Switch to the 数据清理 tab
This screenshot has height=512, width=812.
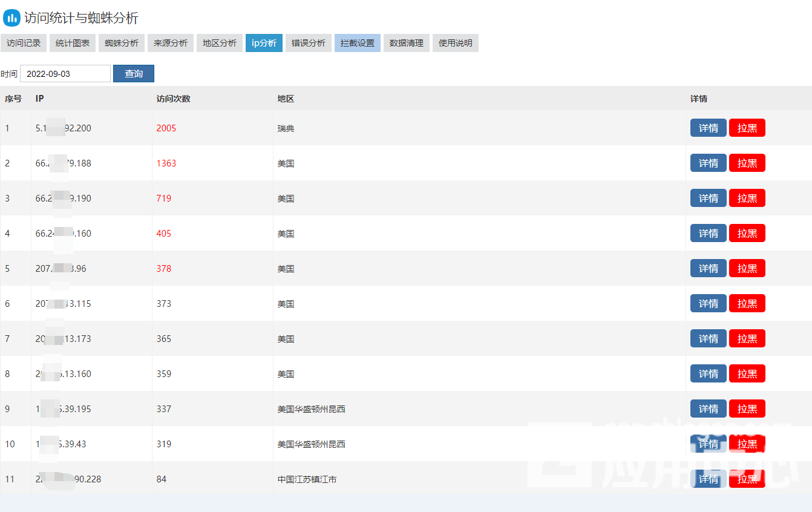[407, 43]
